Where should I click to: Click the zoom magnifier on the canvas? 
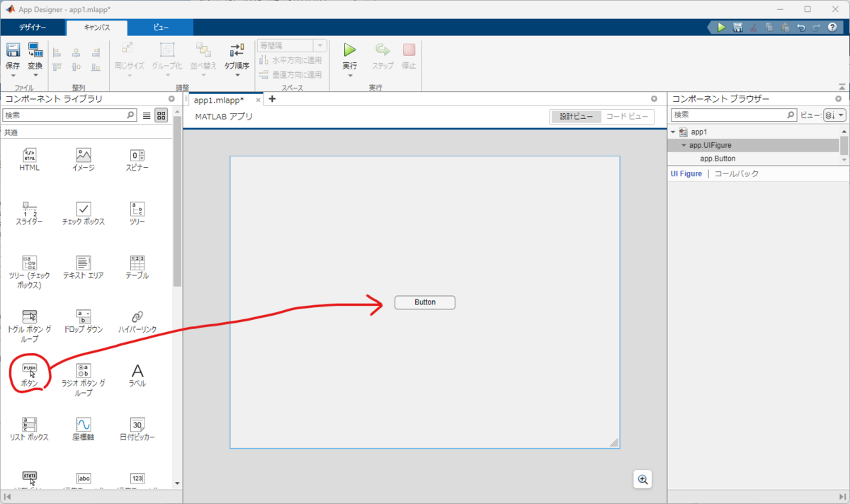click(x=642, y=479)
